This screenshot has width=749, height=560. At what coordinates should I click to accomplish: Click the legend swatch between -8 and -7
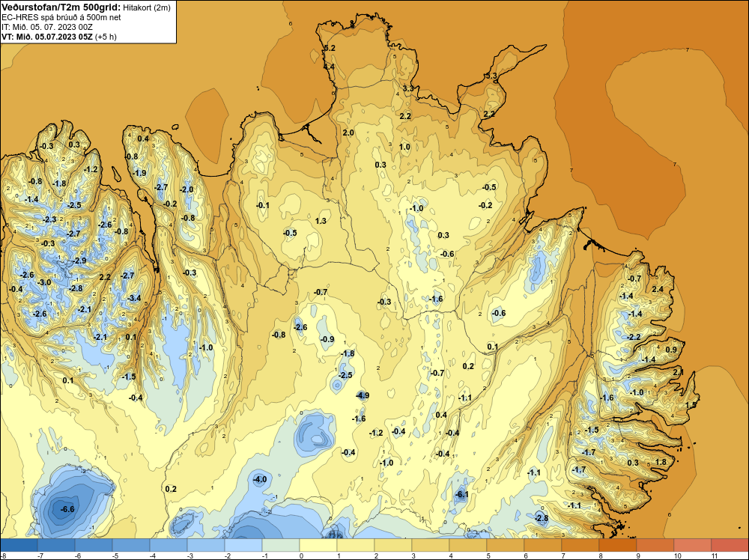pyautogui.click(x=19, y=545)
